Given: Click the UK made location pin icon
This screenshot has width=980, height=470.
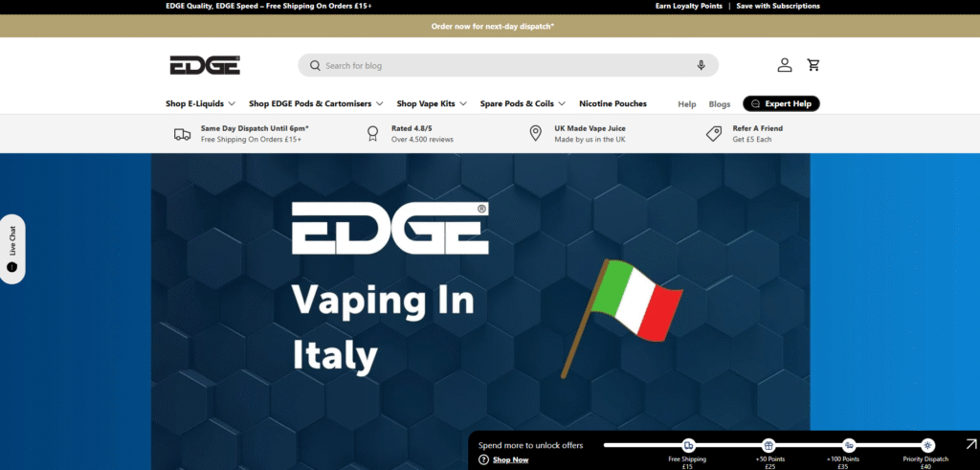Looking at the screenshot, I should click(x=536, y=134).
